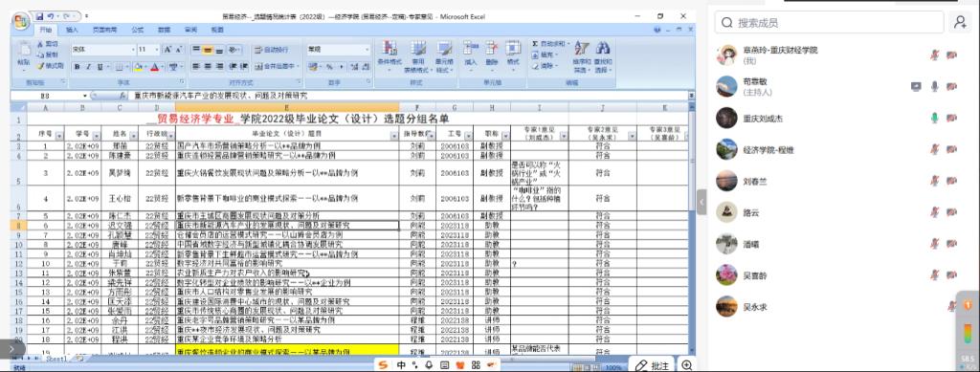Screen dimensions: 980x372
Task: Click the green microphone icon for 重庆刘成杰
Action: pyautogui.click(x=934, y=118)
